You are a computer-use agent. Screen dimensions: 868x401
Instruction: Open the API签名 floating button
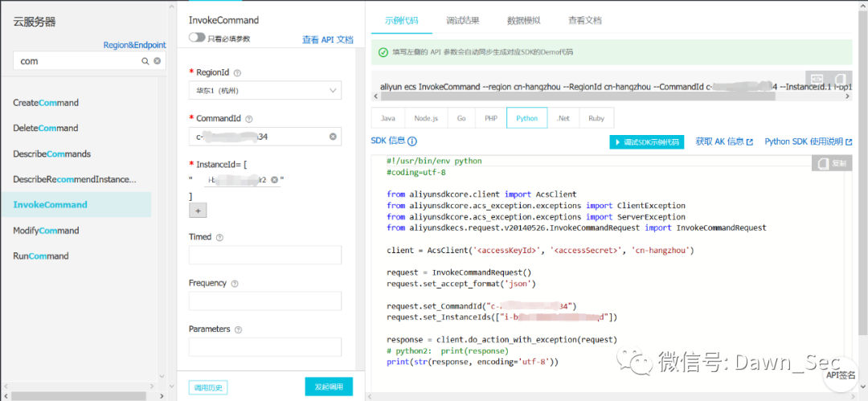(x=841, y=375)
